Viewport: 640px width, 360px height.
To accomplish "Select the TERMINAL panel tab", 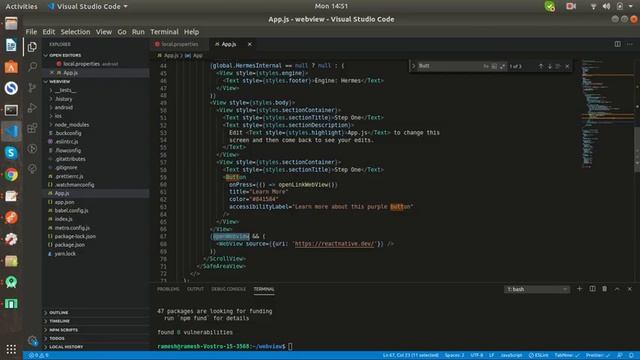I will (264, 289).
